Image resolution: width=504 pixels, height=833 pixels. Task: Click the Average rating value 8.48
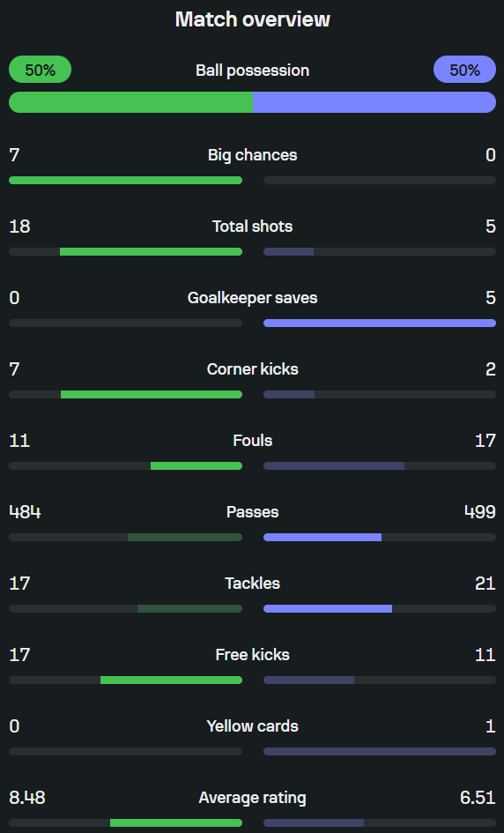click(x=27, y=798)
